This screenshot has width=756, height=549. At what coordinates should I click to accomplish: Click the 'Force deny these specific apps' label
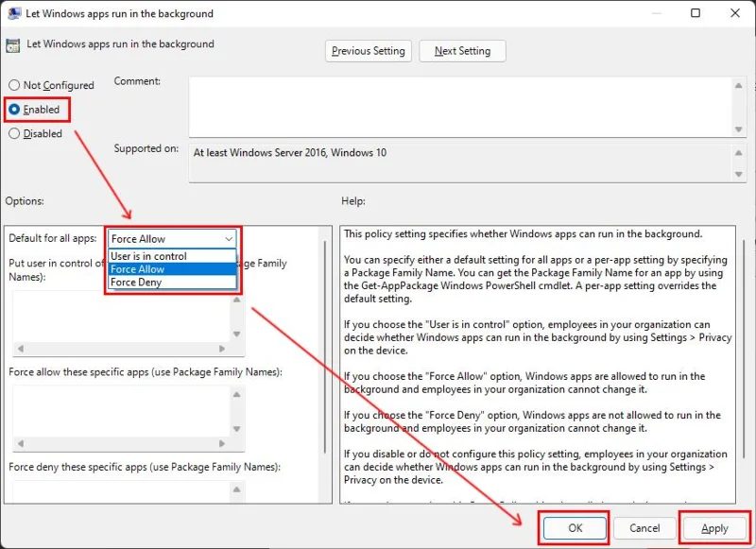click(145, 467)
